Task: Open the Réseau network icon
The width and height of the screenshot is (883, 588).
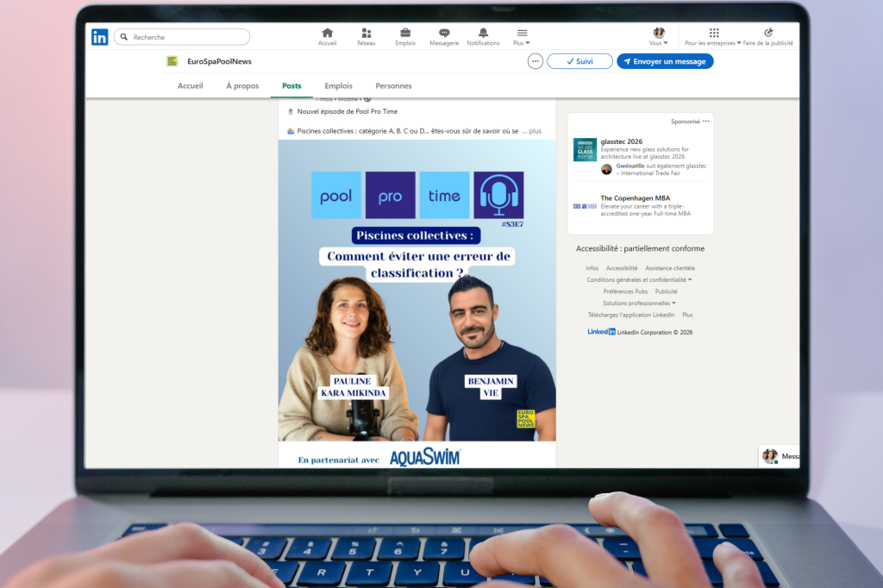Action: [x=366, y=36]
